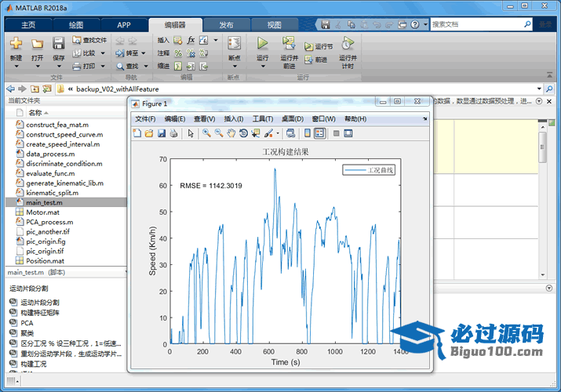Open the 工具(T) menu in Figure window
Image resolution: width=561 pixels, height=392 pixels.
(262, 119)
